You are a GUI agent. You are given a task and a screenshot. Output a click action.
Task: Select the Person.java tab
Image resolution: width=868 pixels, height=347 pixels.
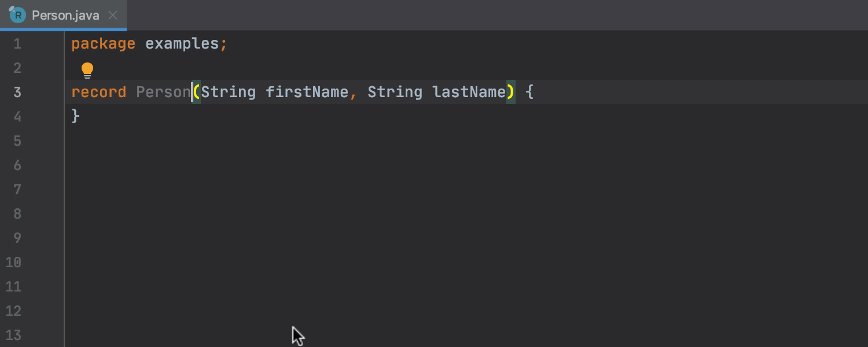click(65, 16)
